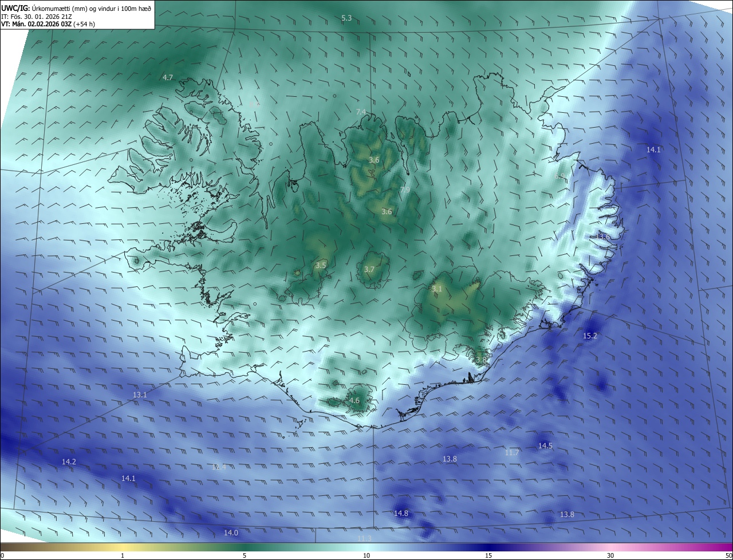Click the 14.8 value label
Viewport: 733px width, 560px height.
(401, 513)
